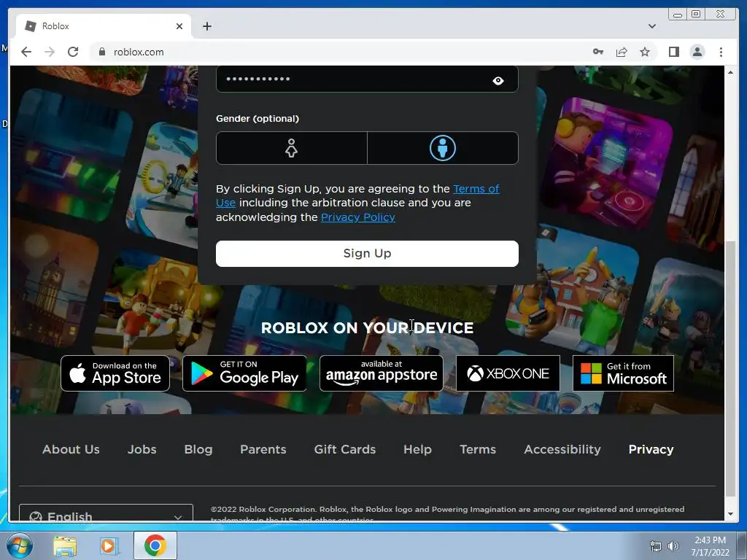The width and height of the screenshot is (747, 560).
Task: Open the media player taskbar icon
Action: [x=108, y=545]
